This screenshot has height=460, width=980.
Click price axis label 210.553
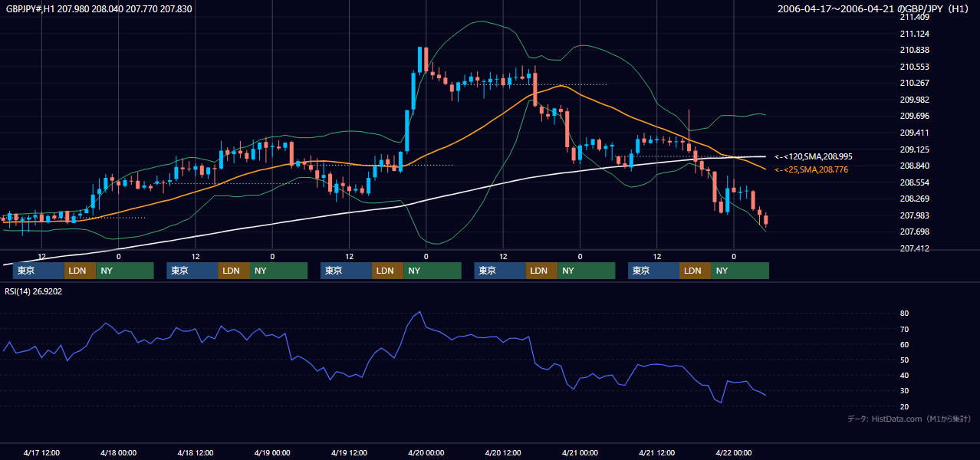[x=915, y=67]
